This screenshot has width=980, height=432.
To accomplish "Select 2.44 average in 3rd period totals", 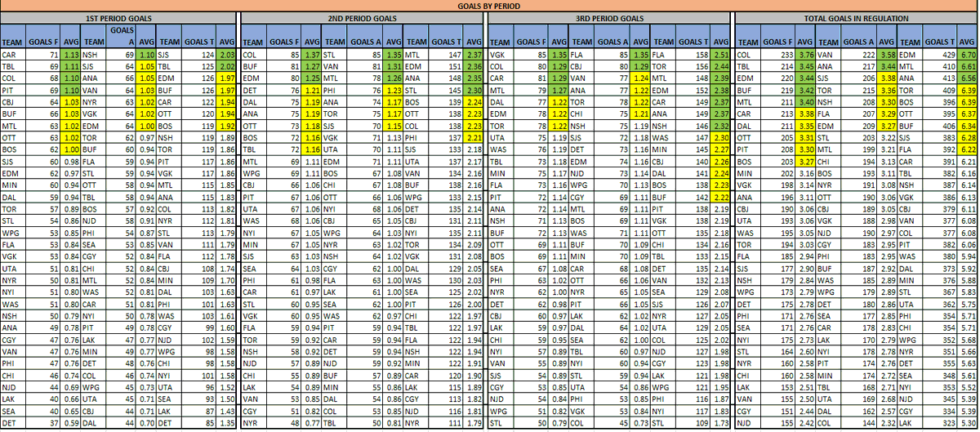I will 720,65.
